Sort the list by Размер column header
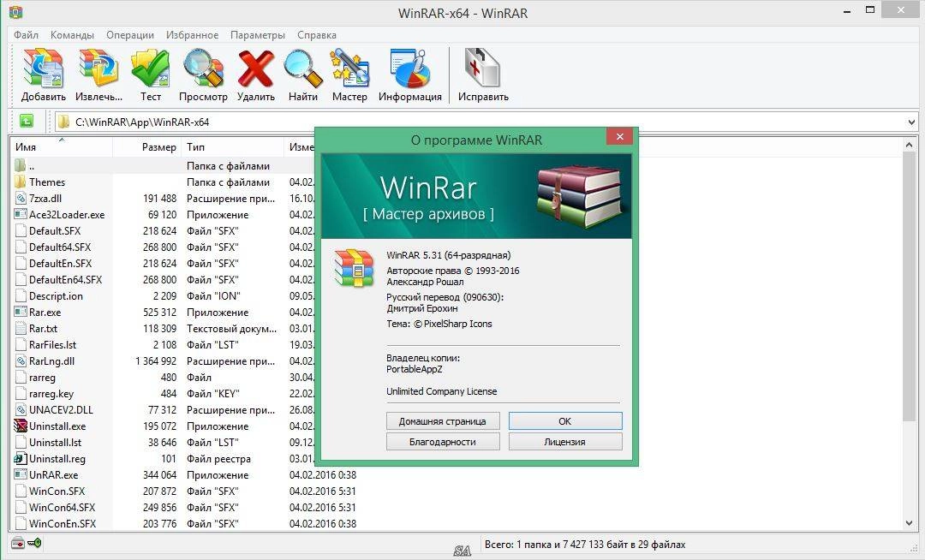Viewport: 925px width, 560px height. click(146, 146)
